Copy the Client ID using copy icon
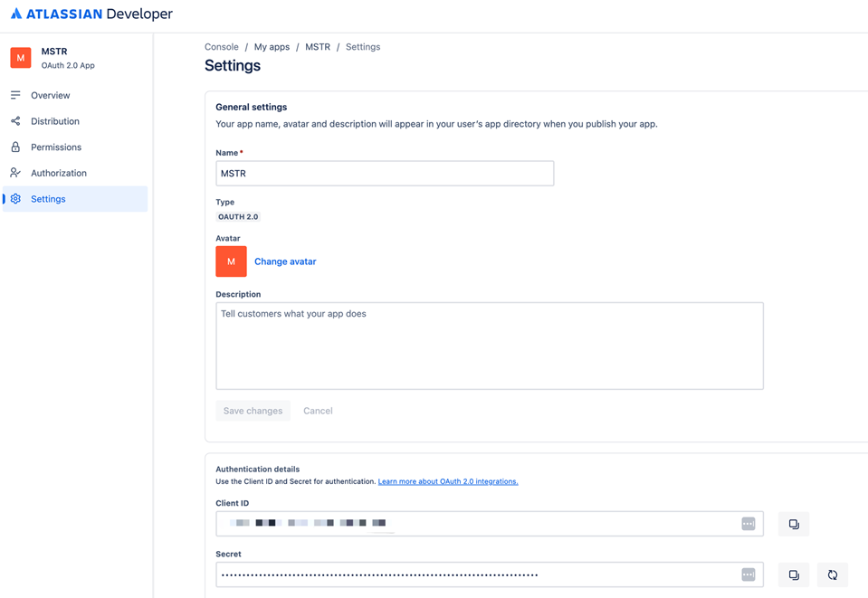The image size is (868, 598). pyautogui.click(x=793, y=523)
